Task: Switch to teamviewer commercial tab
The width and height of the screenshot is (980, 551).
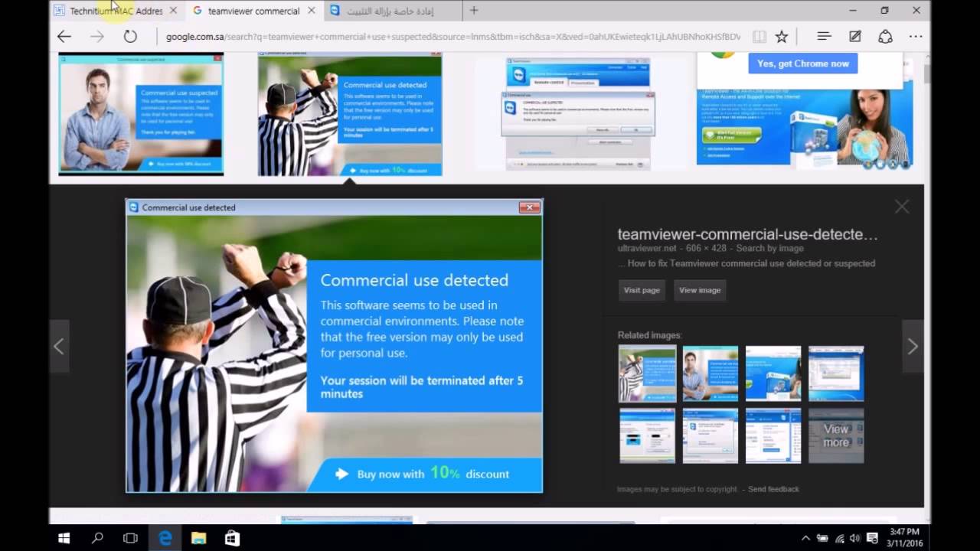Action: [253, 11]
